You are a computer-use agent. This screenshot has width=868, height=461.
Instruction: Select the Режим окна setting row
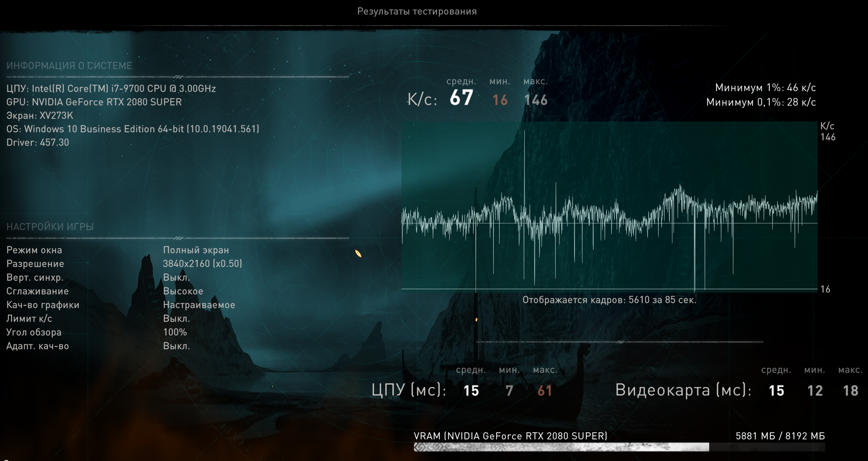click(x=34, y=250)
